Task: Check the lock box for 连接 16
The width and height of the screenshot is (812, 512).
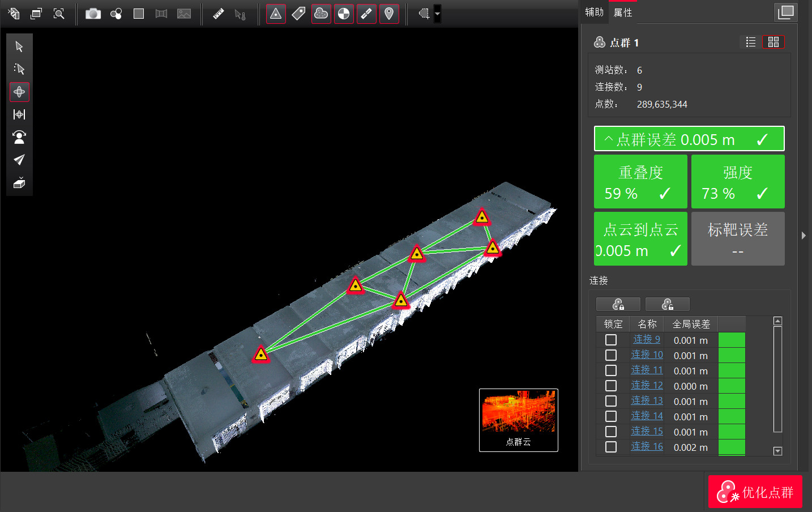Action: click(x=611, y=447)
